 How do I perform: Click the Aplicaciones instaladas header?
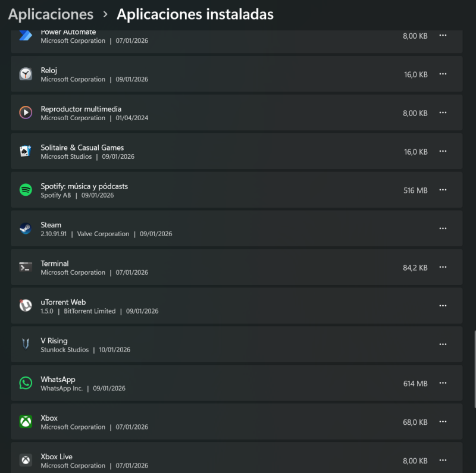coord(194,14)
